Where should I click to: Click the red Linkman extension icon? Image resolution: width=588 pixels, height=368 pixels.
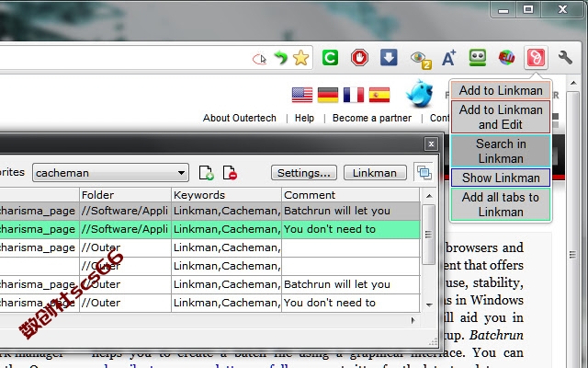536,58
